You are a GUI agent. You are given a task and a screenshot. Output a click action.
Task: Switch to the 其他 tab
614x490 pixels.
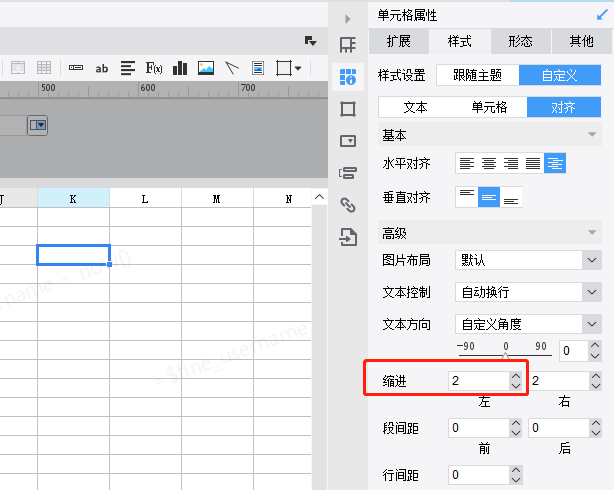pyautogui.click(x=582, y=41)
